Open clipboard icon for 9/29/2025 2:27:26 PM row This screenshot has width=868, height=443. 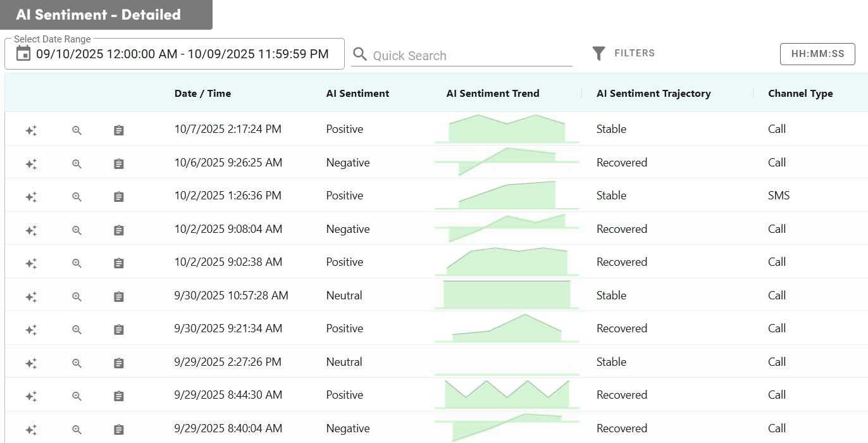coord(118,363)
